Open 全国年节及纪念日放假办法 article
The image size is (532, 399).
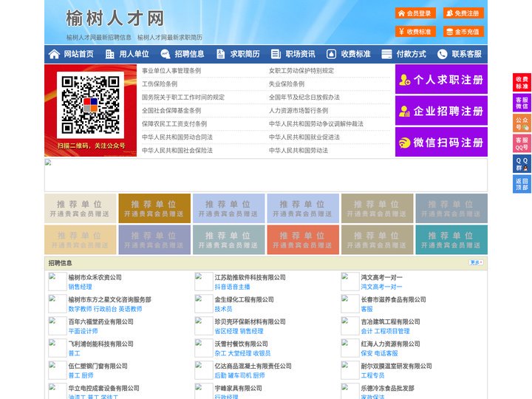(x=304, y=97)
